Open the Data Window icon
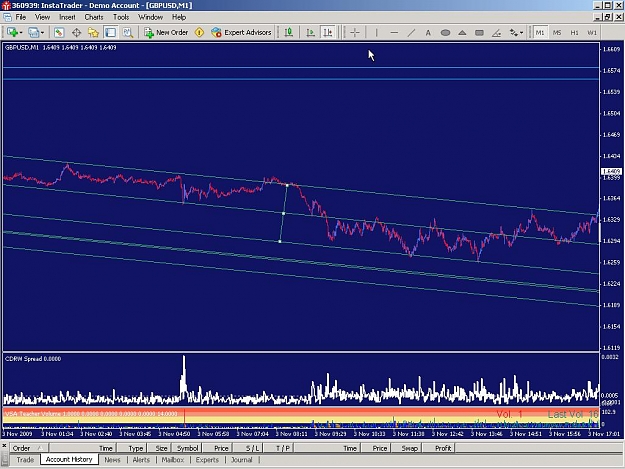The height and width of the screenshot is (469, 625). [76, 32]
